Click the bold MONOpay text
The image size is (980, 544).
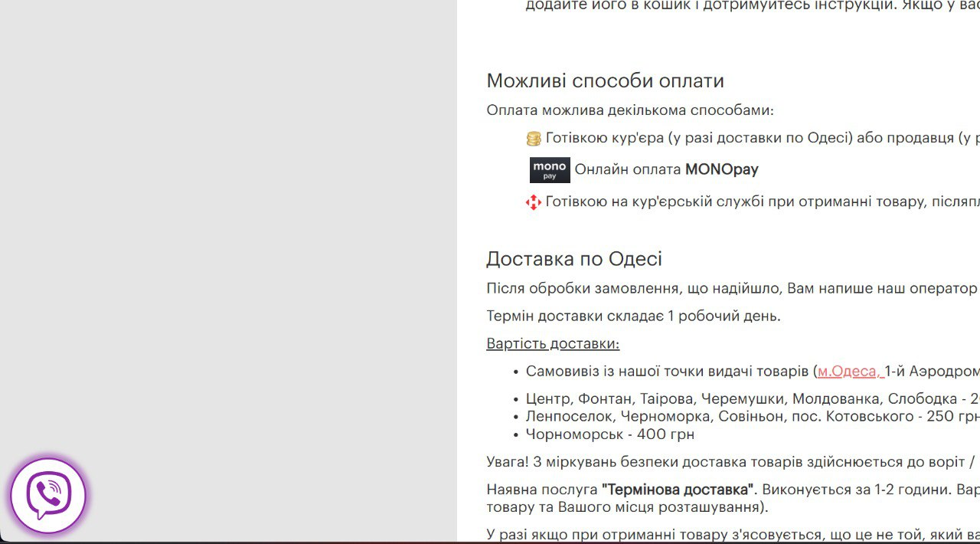[x=721, y=169]
